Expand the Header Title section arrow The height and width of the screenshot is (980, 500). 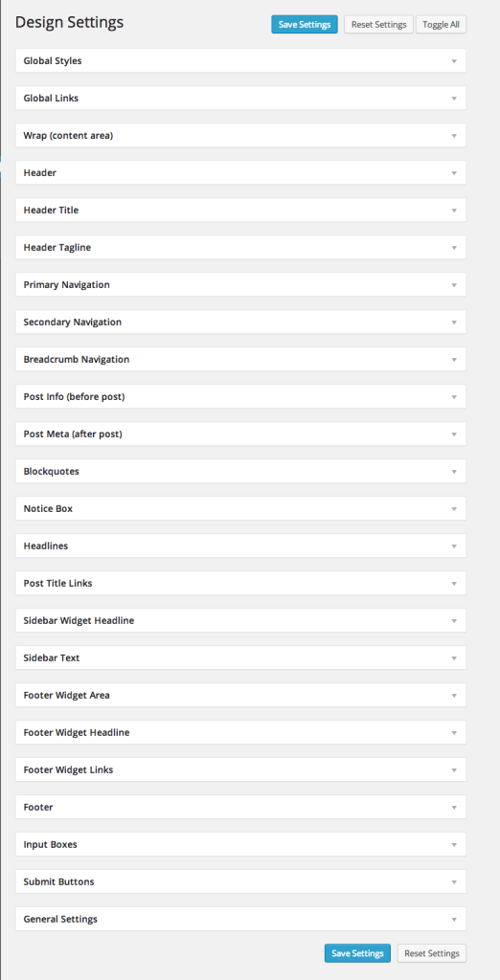454,211
